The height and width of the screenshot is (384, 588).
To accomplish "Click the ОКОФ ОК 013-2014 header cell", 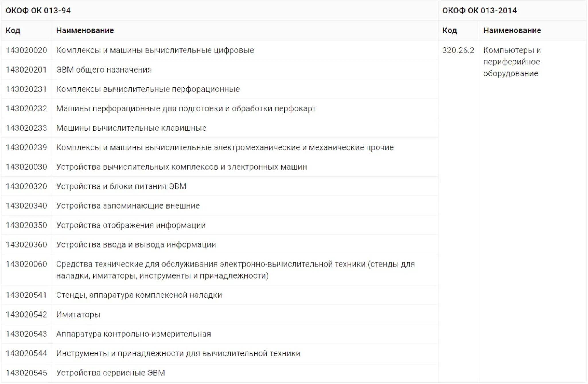I will pyautogui.click(x=512, y=10).
